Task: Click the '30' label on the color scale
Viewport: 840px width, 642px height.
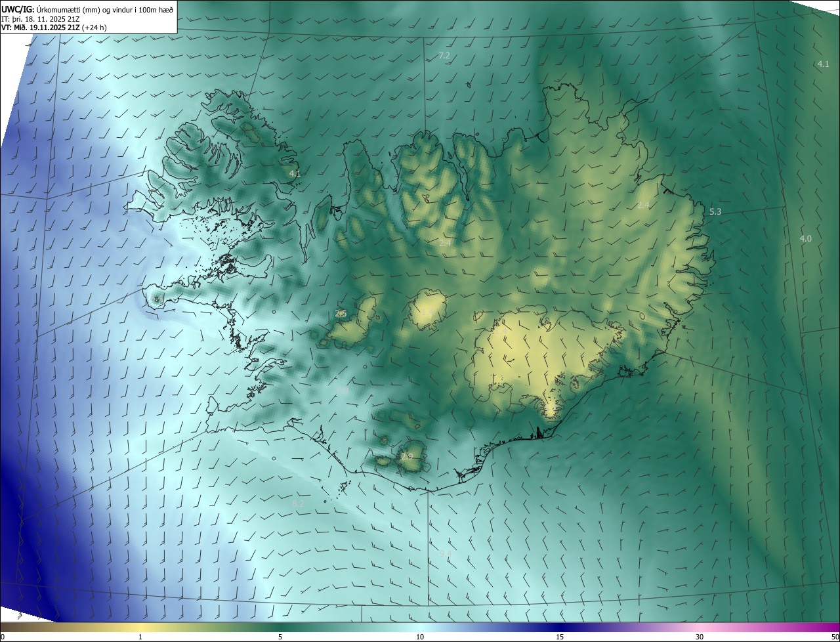Action: tap(700, 637)
